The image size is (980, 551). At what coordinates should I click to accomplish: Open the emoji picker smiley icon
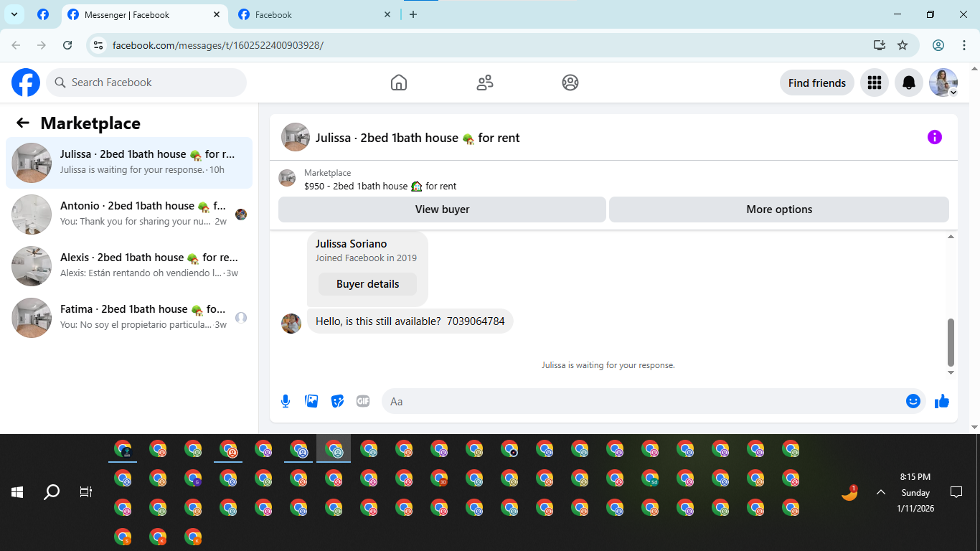click(913, 401)
